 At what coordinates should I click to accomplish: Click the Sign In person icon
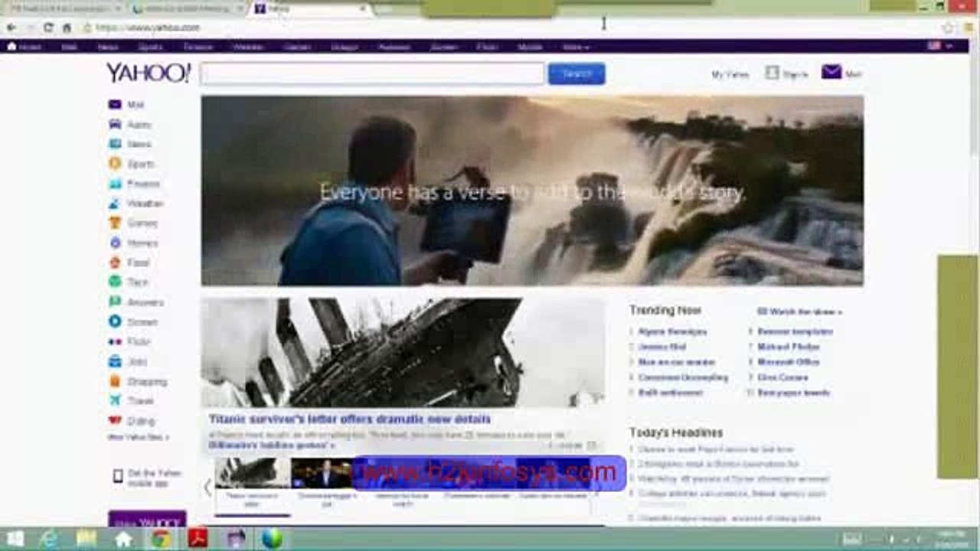pos(773,73)
